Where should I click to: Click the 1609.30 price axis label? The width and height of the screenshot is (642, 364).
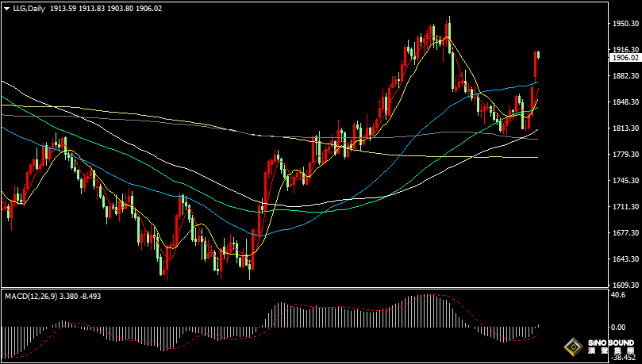tap(626, 285)
